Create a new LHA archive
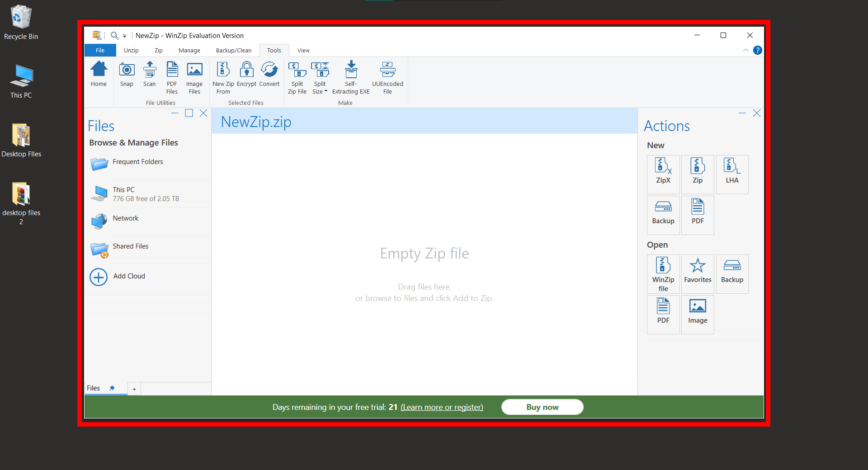 point(732,174)
